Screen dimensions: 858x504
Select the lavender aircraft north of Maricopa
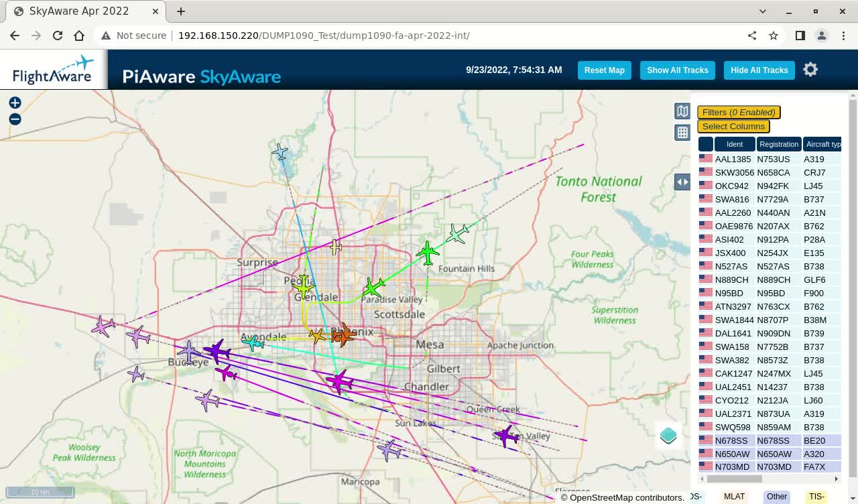389,450
